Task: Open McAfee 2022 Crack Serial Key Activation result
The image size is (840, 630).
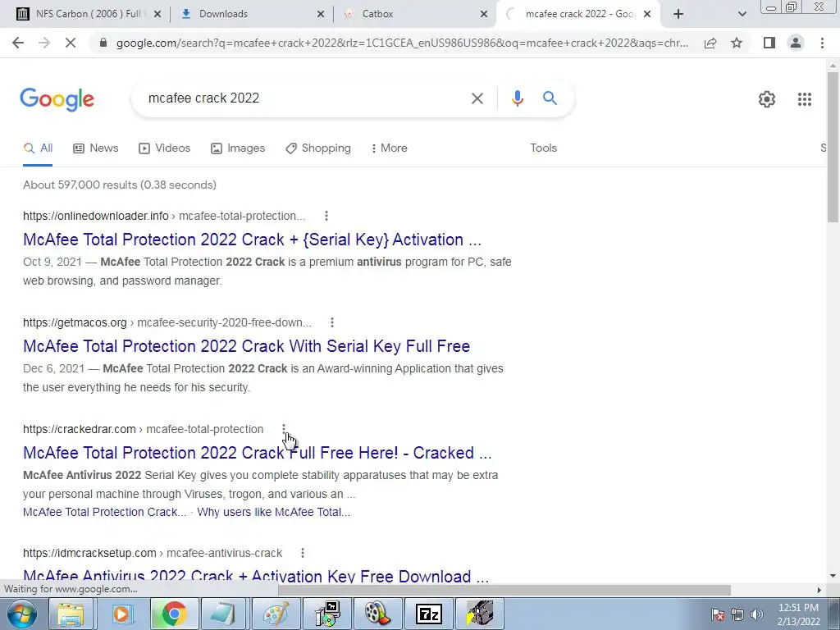Action: [x=253, y=240]
